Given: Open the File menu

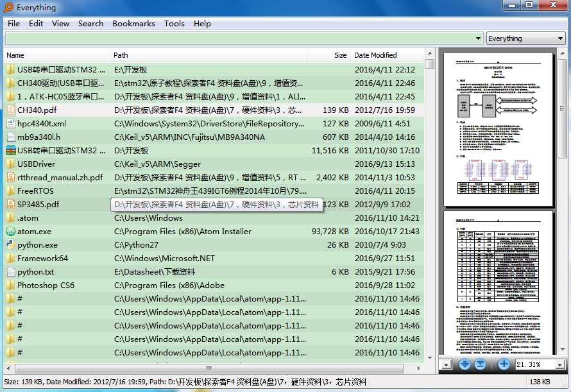Looking at the screenshot, I should pyautogui.click(x=14, y=23).
